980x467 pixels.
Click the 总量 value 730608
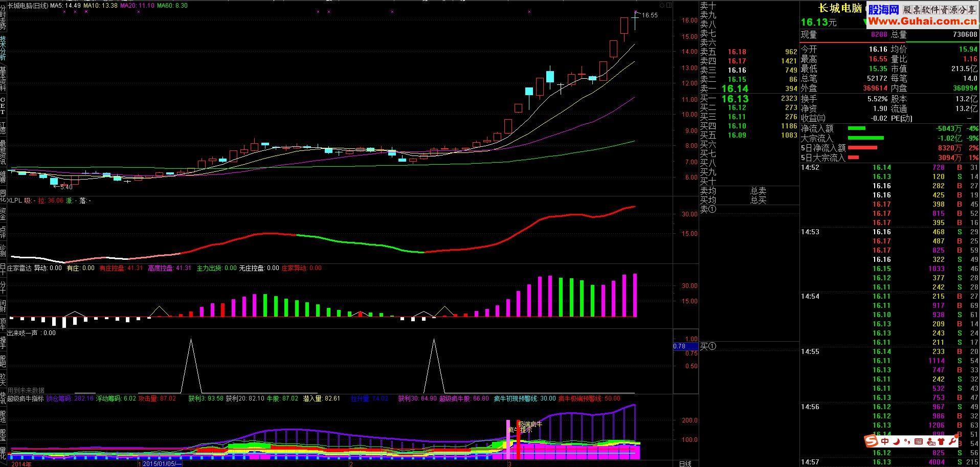[964, 35]
